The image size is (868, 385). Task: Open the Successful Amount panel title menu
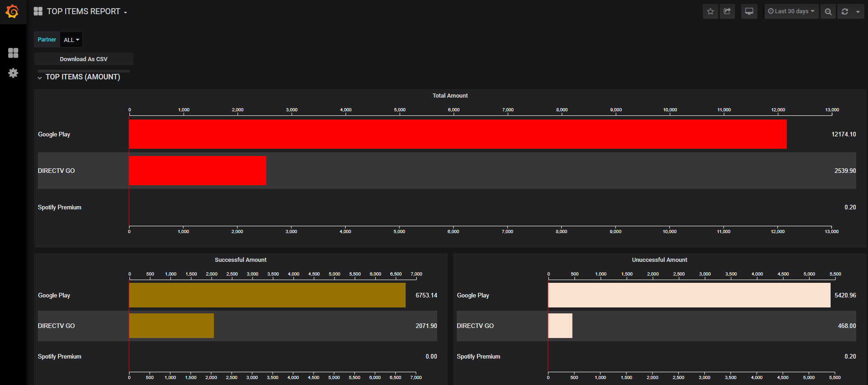click(x=241, y=260)
